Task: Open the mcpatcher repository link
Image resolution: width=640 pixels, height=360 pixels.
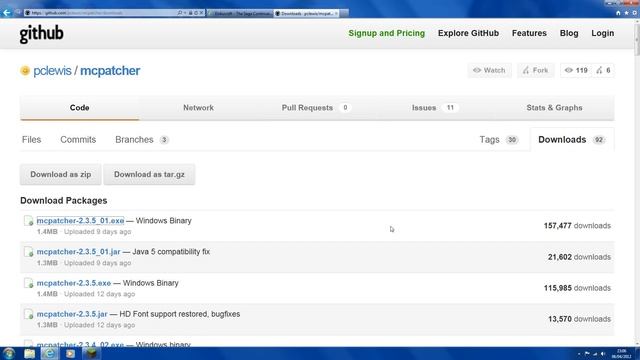Action: pos(110,71)
